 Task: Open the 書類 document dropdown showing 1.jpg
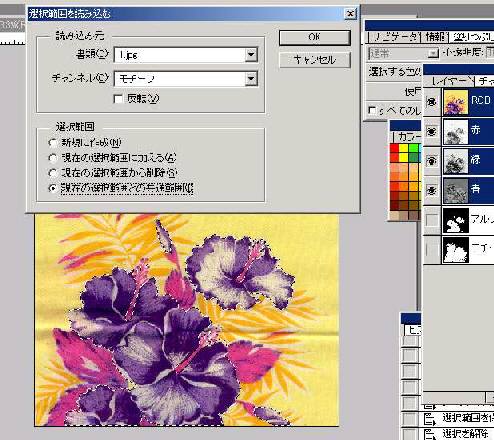(186, 55)
